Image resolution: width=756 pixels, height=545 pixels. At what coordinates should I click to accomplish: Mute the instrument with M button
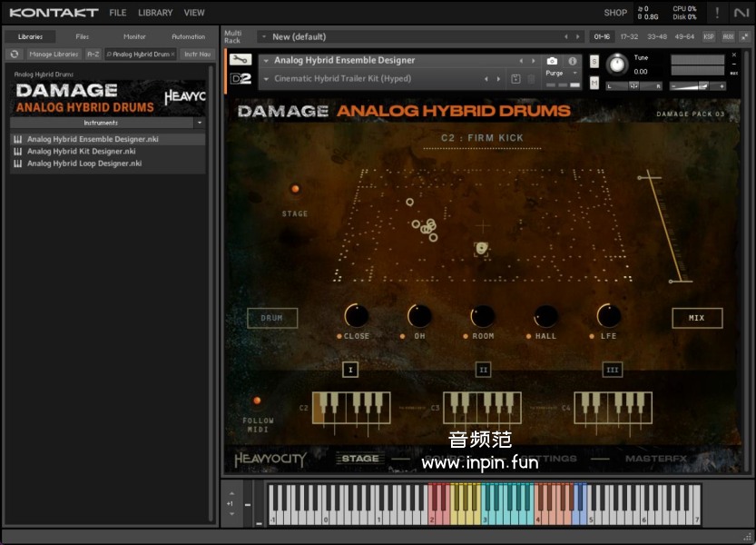pyautogui.click(x=594, y=82)
